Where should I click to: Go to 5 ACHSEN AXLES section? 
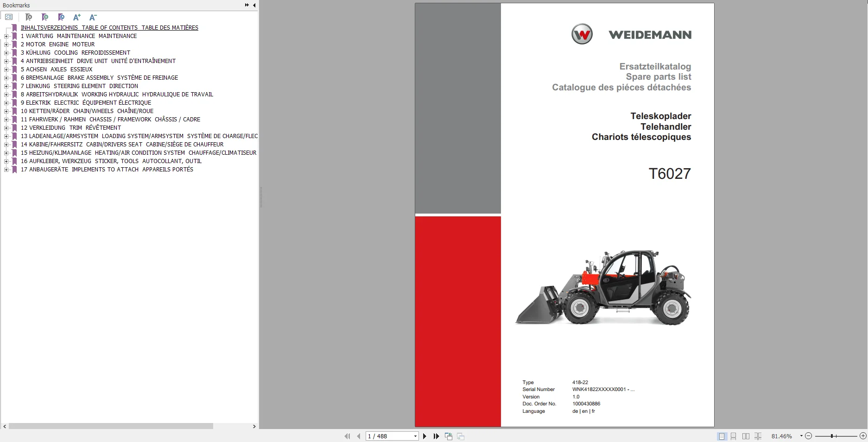56,69
